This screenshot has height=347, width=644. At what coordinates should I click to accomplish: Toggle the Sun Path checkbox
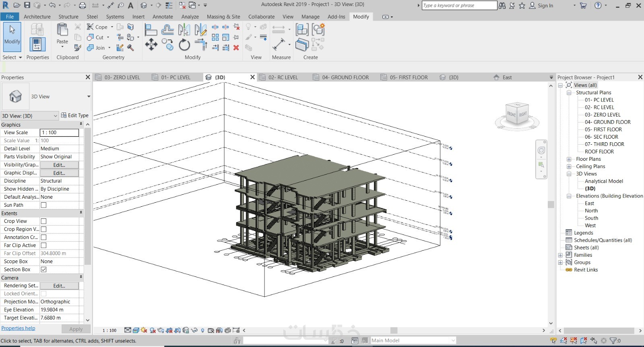pyautogui.click(x=43, y=205)
